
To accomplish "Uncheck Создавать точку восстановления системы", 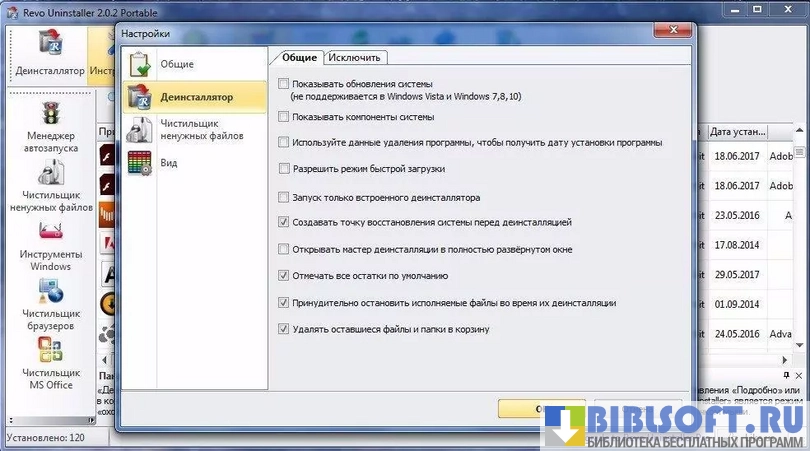I will coord(285,222).
